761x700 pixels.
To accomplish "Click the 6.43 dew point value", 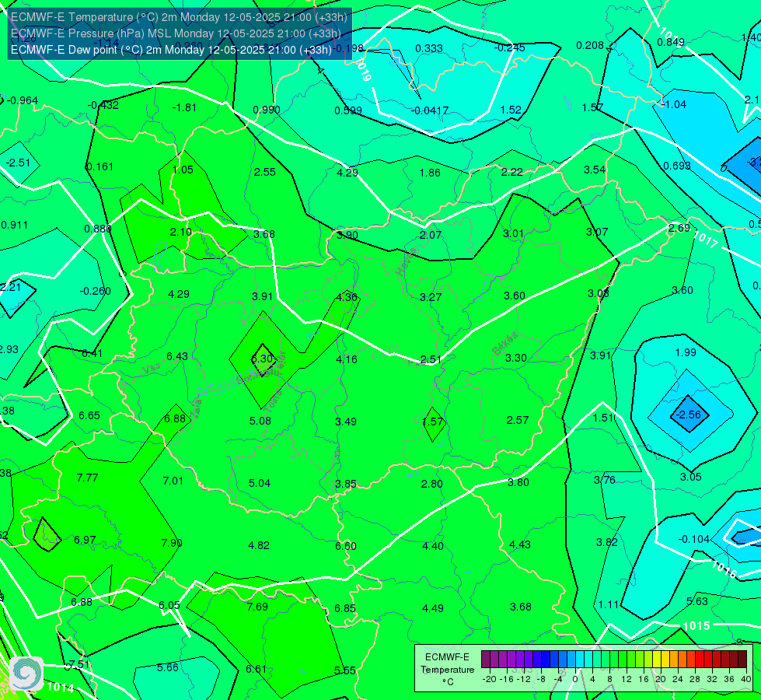I will [x=177, y=356].
